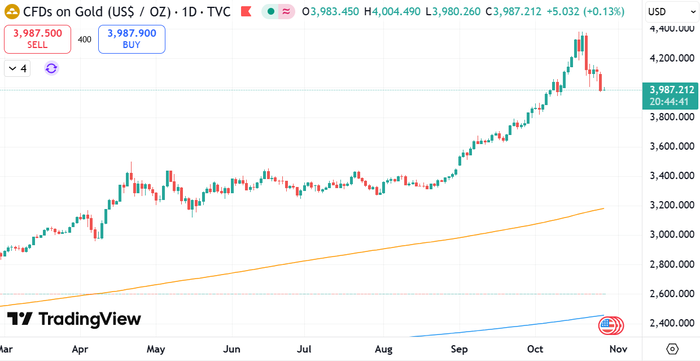Click the Sep label on time axis
Viewport: 700px width, 361px height.
pyautogui.click(x=459, y=349)
